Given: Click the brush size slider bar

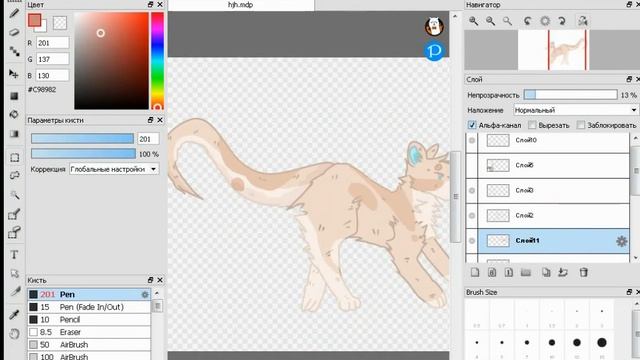Looking at the screenshot, I should tap(82, 139).
